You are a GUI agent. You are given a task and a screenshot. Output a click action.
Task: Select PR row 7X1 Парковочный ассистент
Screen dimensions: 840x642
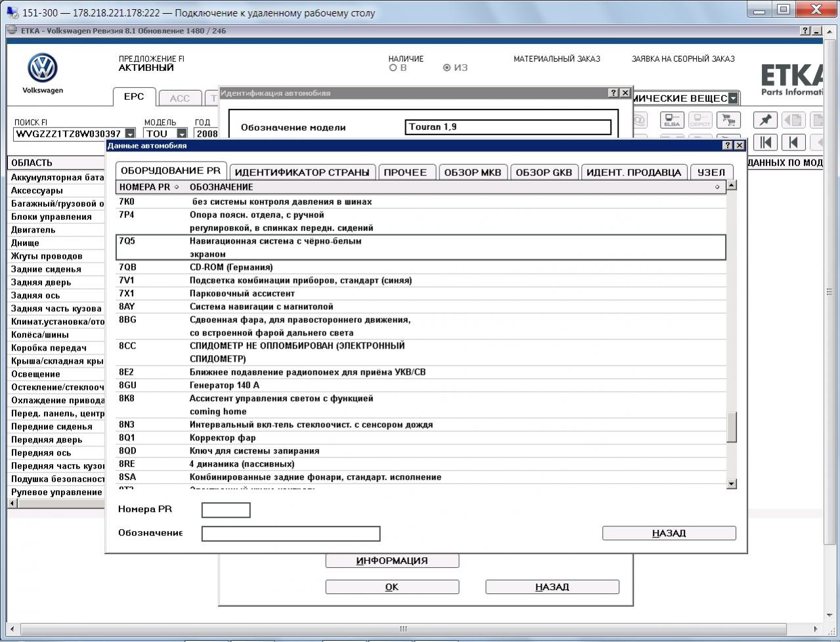tap(421, 293)
